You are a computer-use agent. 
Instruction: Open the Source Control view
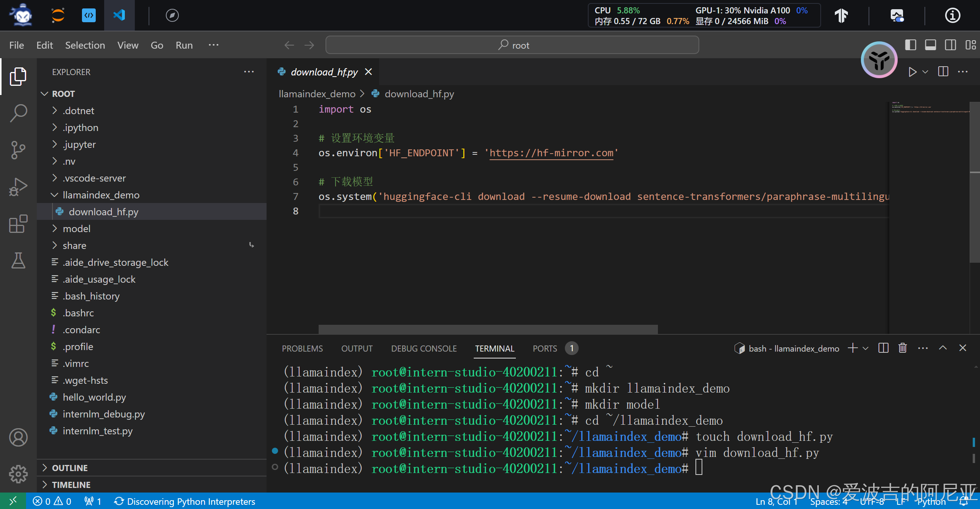[18, 150]
